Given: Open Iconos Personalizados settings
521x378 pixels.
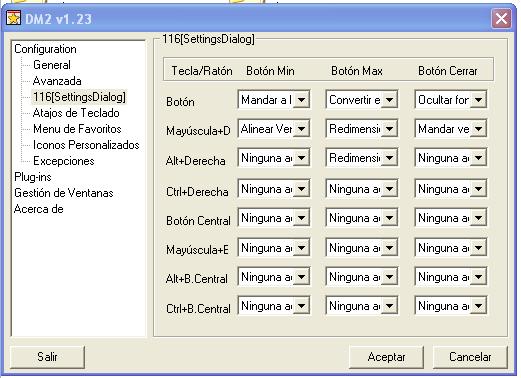Looking at the screenshot, I should [86, 145].
